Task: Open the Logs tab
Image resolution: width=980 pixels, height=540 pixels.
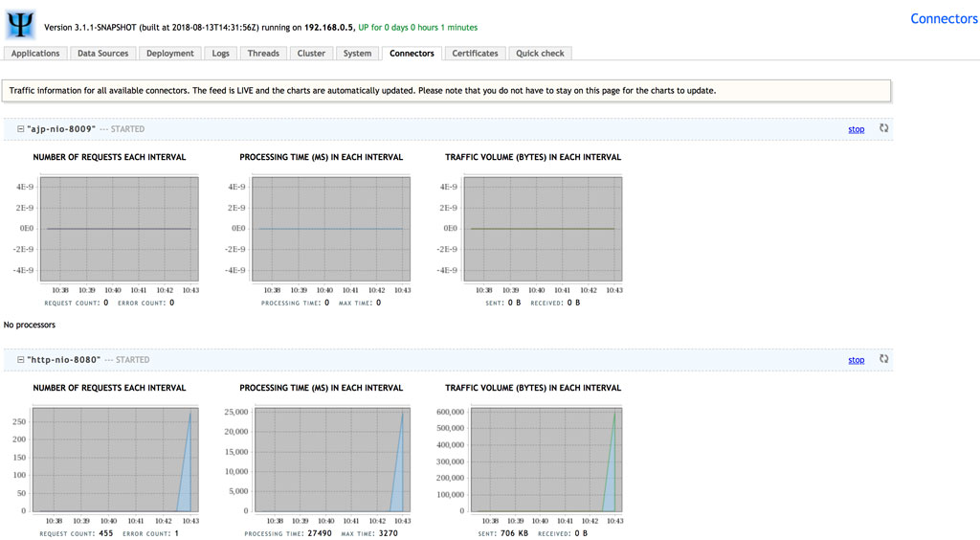Action: (221, 53)
